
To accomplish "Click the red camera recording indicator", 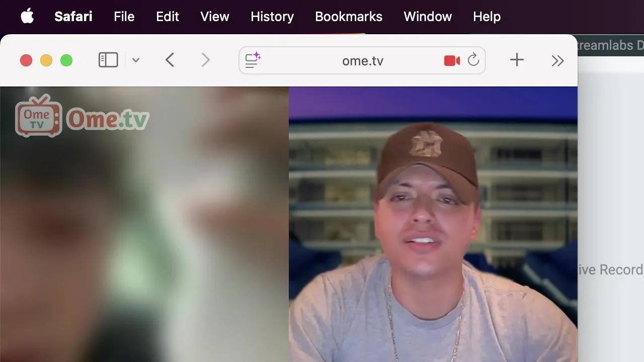I will [452, 61].
